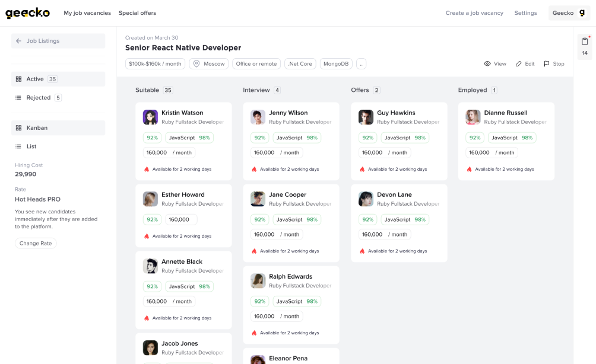The image size is (596, 364).
Task: Click the Office or remote tag
Action: (256, 64)
